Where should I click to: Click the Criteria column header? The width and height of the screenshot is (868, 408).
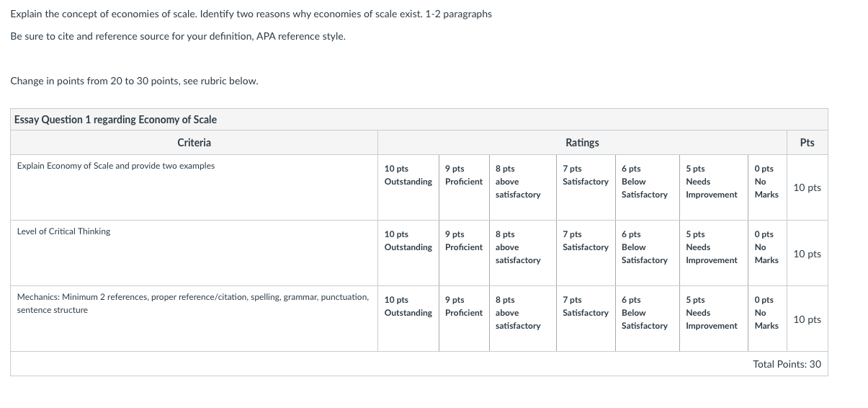[x=194, y=143]
